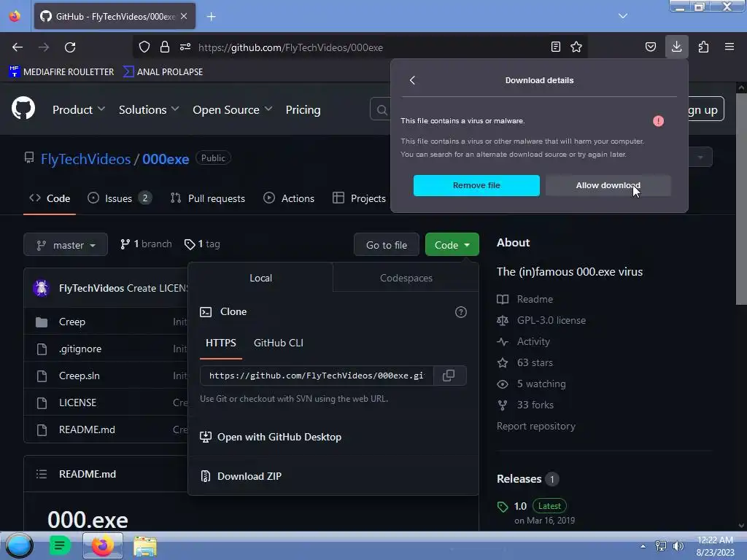Open the Creep folder

click(72, 322)
